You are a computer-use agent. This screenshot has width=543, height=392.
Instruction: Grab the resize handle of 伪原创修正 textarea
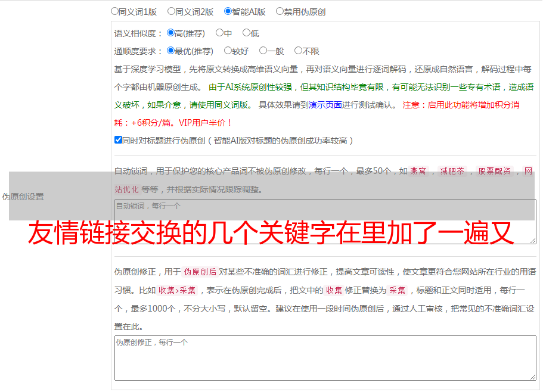pos(533,377)
